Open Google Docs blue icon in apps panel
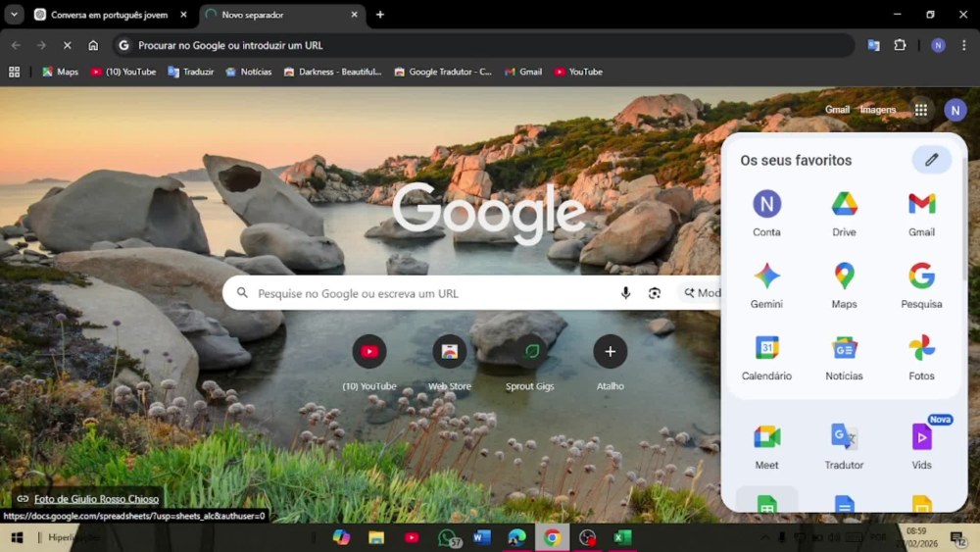Viewport: 980px width, 552px height. (x=845, y=503)
